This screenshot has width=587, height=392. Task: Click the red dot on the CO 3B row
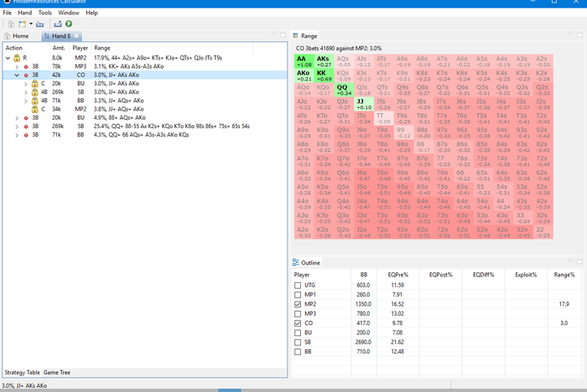(26, 75)
